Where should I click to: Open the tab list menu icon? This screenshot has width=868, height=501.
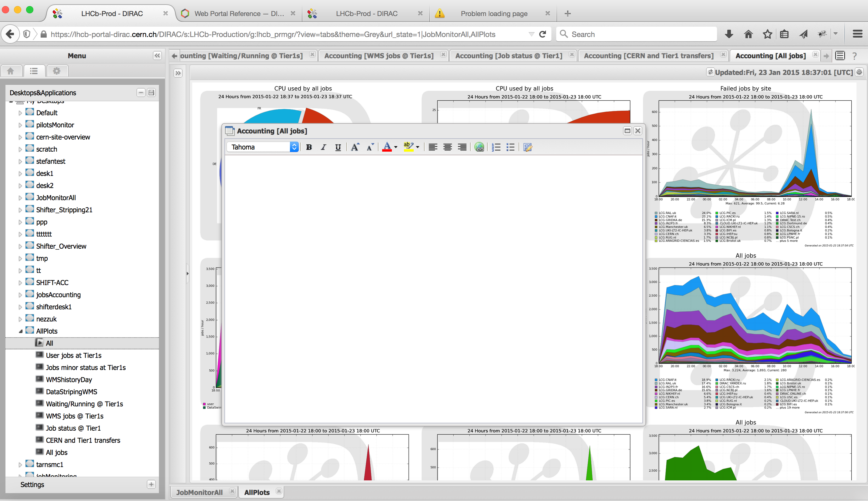840,56
